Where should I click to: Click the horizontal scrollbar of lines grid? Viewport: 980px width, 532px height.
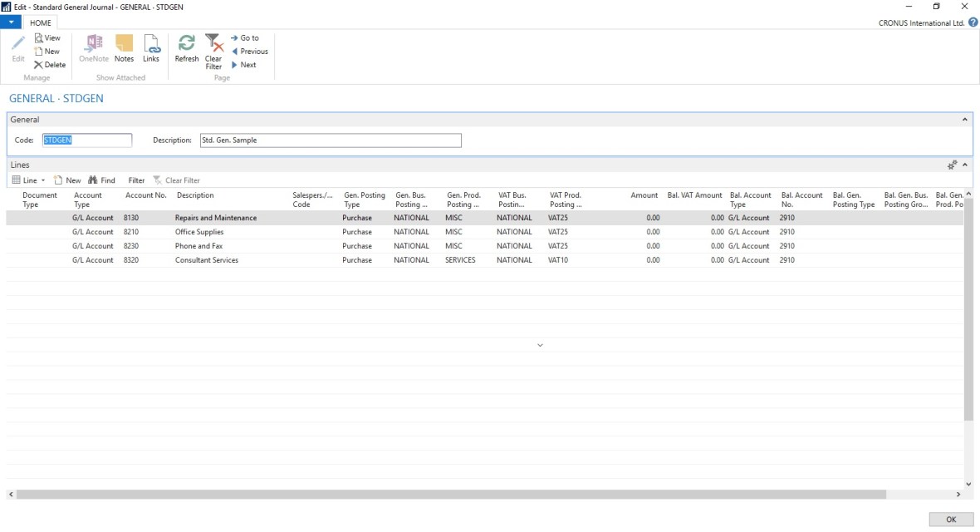tap(448, 494)
